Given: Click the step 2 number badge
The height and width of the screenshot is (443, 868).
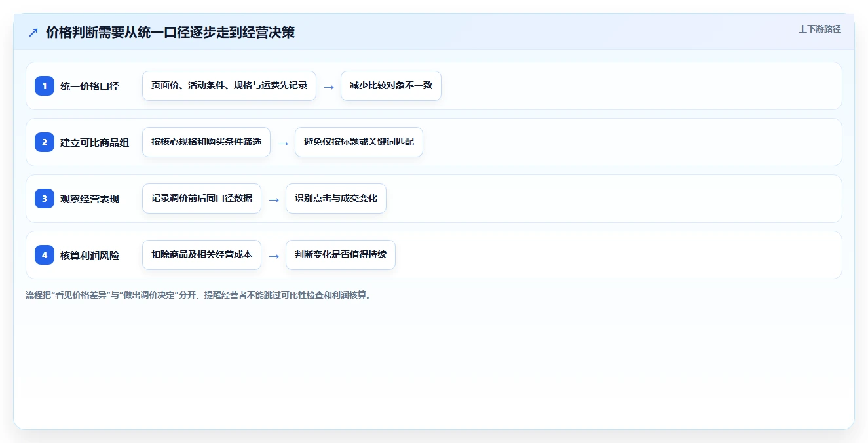Looking at the screenshot, I should [x=45, y=142].
